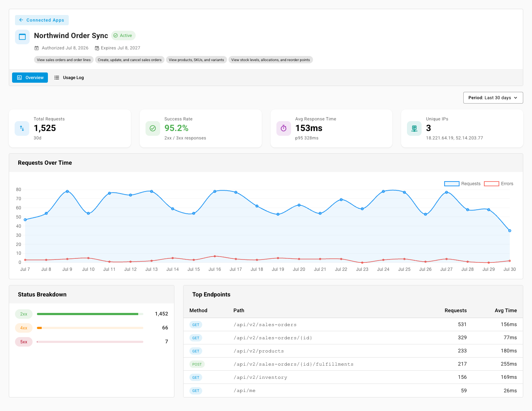
Task: Click the 95.2% success rate value
Action: [x=176, y=128]
